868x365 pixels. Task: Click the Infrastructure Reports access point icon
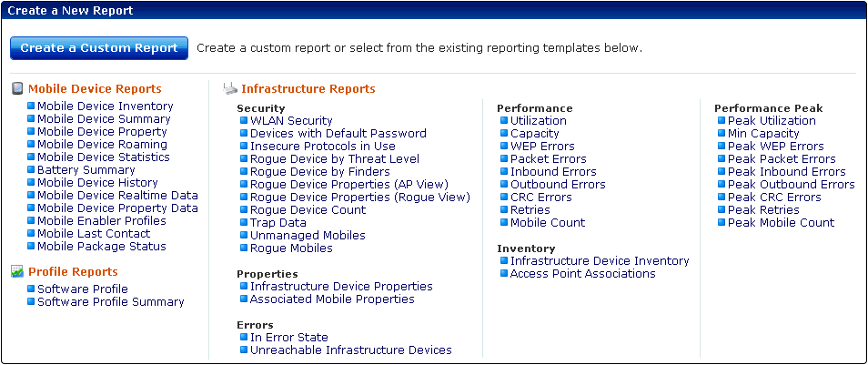230,88
